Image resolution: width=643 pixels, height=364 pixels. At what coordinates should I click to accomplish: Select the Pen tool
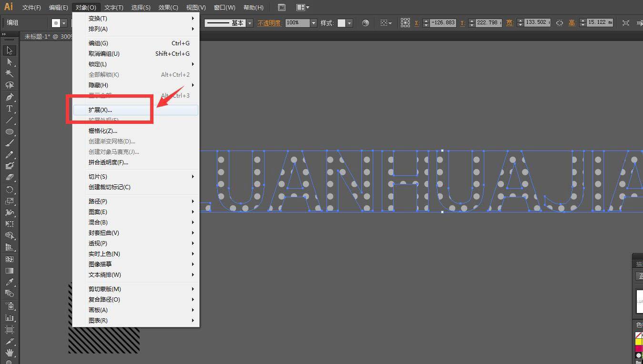coord(9,97)
